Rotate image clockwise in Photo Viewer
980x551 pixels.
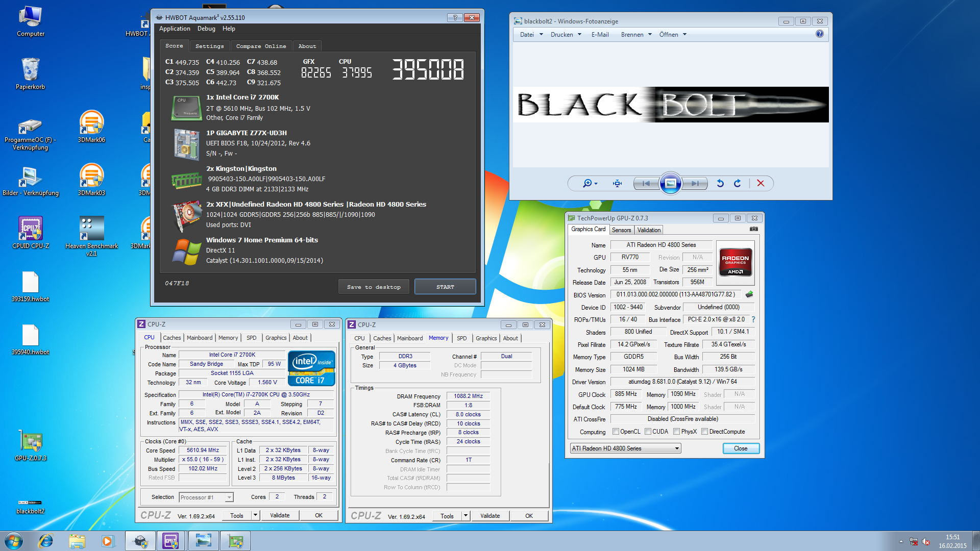(738, 183)
